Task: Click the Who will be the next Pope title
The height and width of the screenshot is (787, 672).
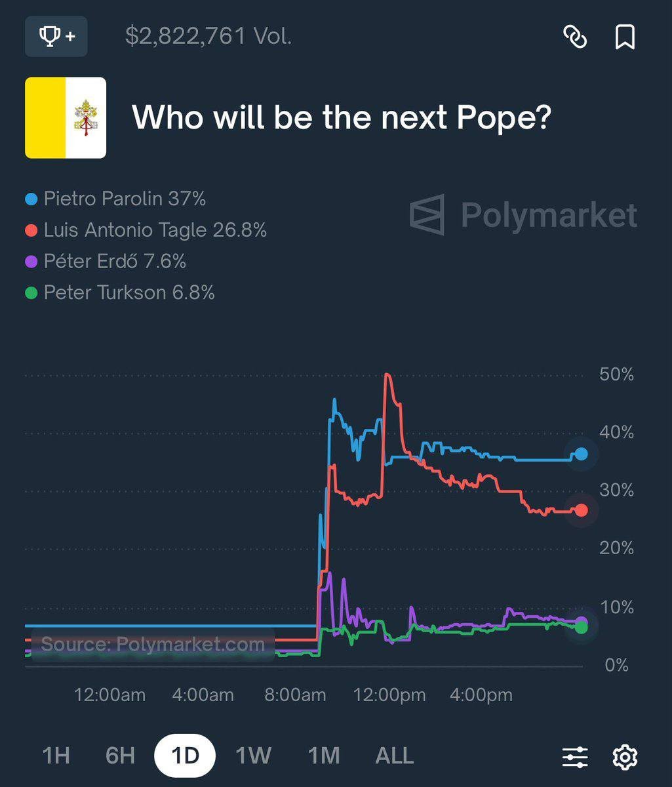Action: (x=341, y=118)
